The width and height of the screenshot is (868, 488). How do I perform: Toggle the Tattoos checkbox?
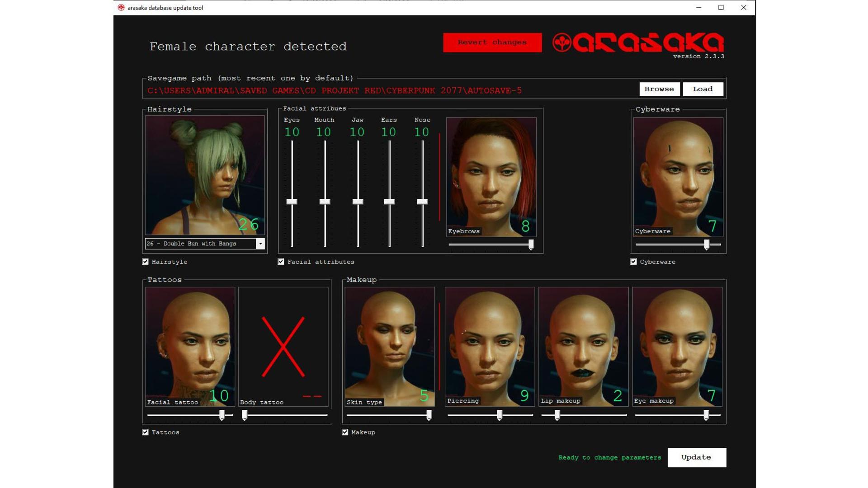(x=146, y=432)
